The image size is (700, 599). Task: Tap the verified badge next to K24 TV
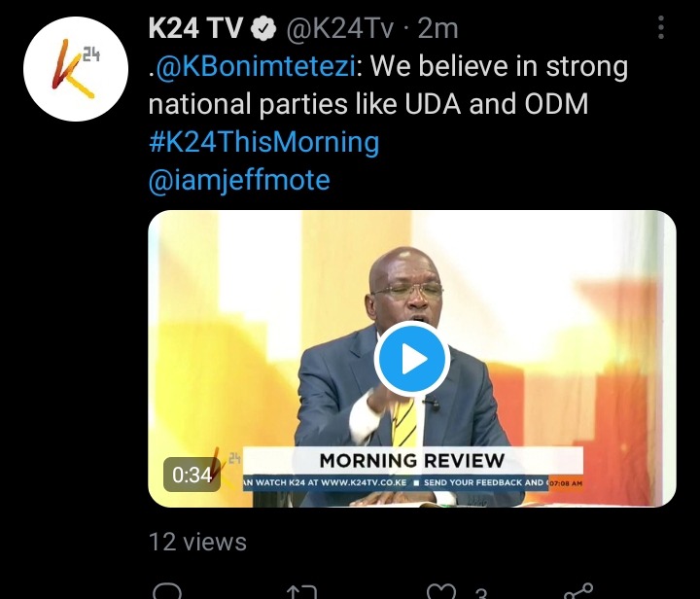point(263,28)
